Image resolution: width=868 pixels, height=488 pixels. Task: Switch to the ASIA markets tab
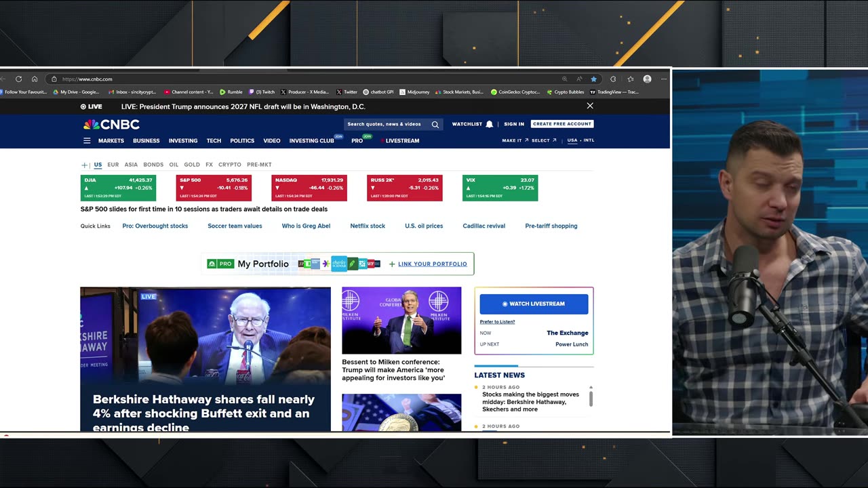(131, 165)
